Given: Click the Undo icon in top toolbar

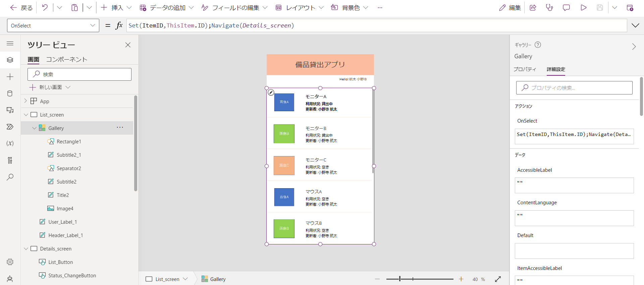Looking at the screenshot, I should pos(45,8).
